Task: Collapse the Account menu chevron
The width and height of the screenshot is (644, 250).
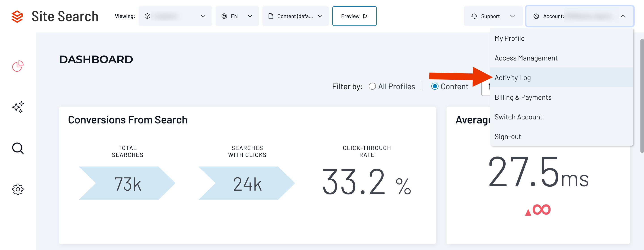Action: click(623, 16)
